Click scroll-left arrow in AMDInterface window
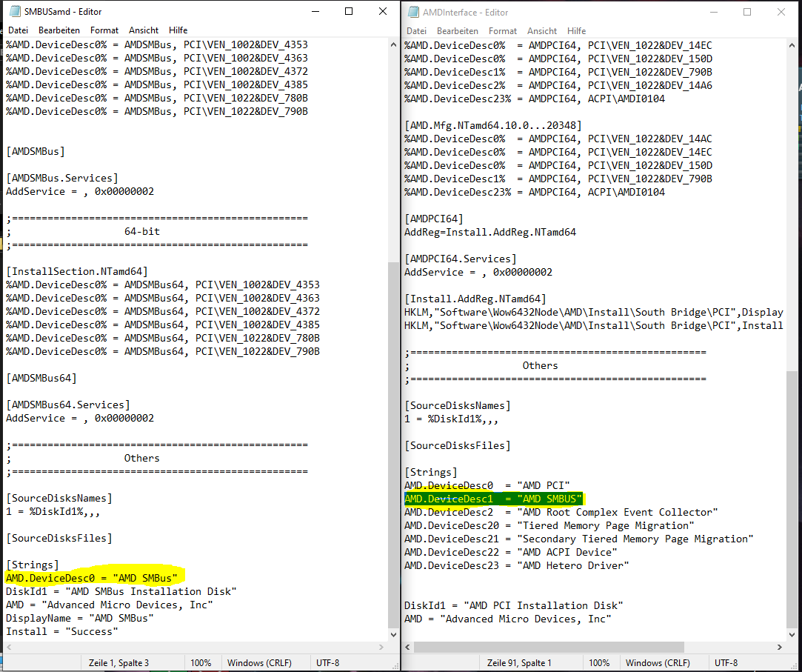 407,647
